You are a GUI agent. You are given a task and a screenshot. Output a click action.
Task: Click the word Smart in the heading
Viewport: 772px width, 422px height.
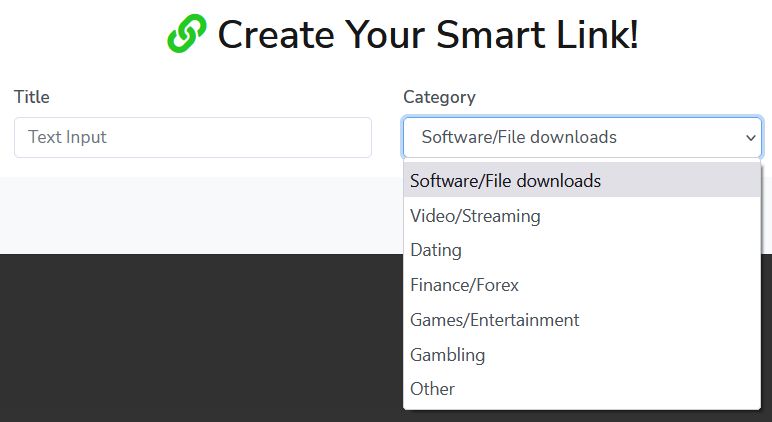485,36
